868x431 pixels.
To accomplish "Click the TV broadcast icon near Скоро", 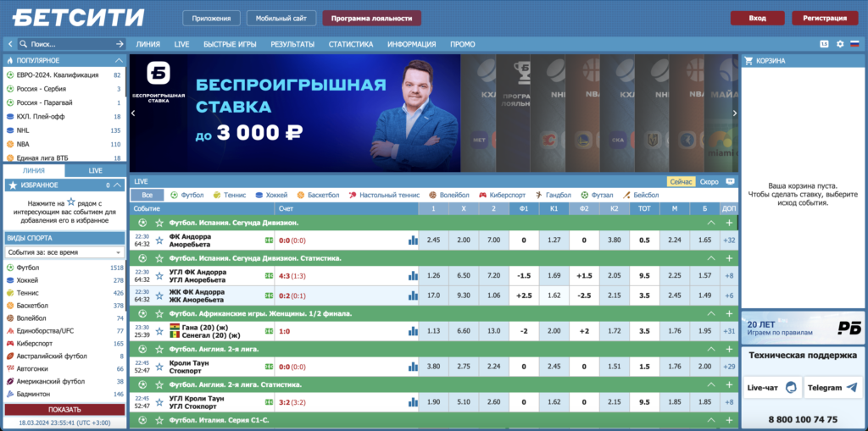I will [730, 181].
